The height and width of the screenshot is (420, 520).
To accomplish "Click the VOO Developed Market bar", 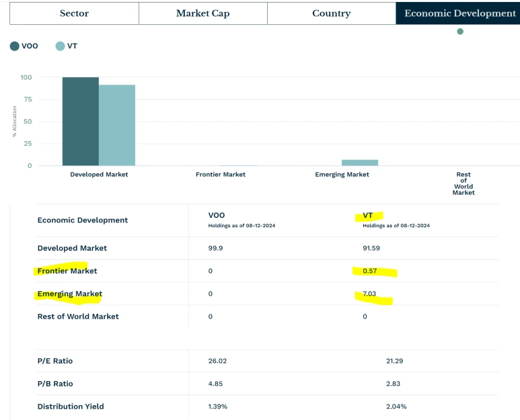I will (80, 121).
